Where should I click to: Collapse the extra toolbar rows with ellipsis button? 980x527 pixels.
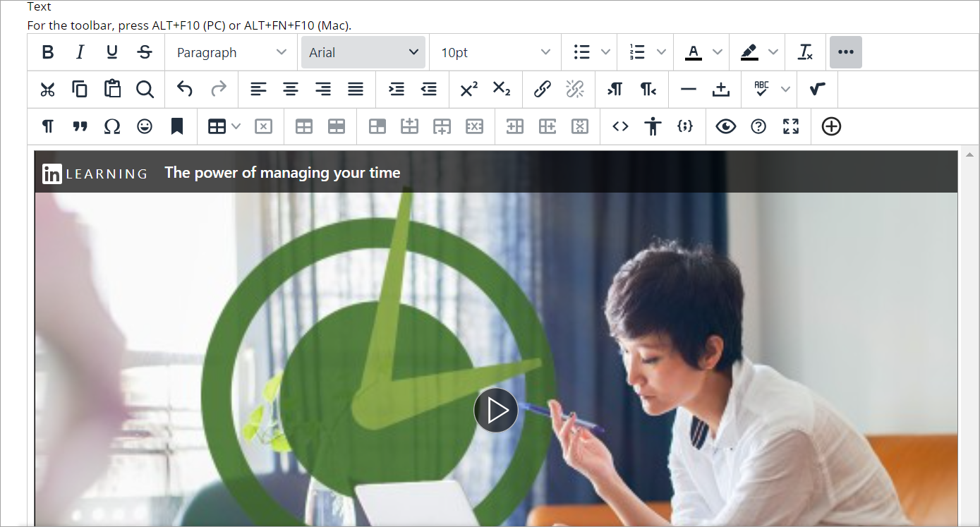coord(846,52)
